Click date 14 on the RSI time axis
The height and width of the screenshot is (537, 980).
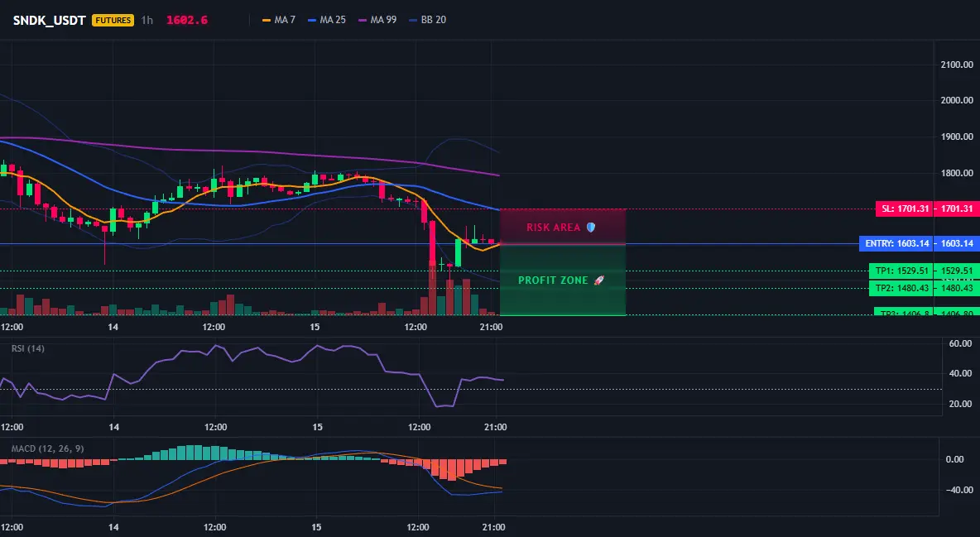[x=113, y=427]
